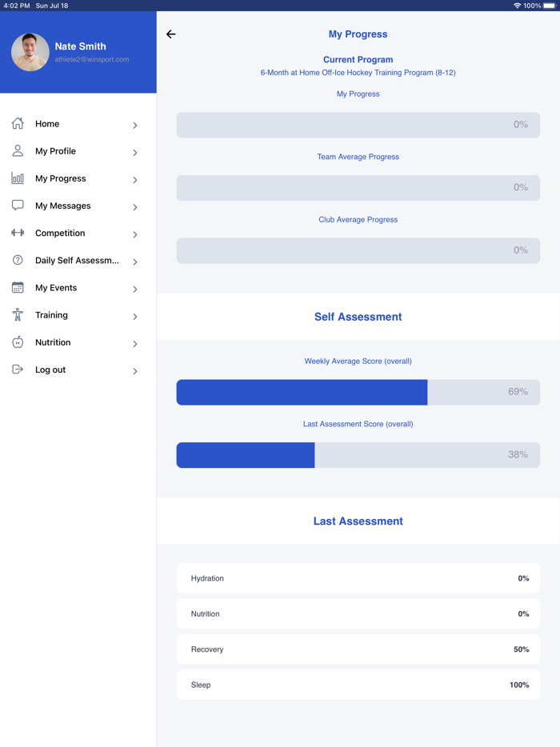Select the Training menu label

[51, 315]
